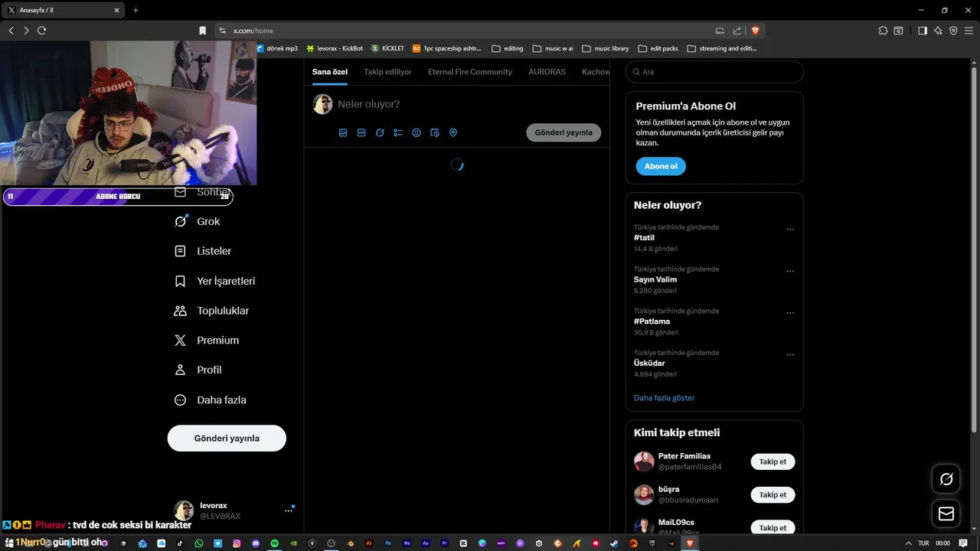
Task: Open the Eternal Fire Community tab
Action: pos(470,72)
